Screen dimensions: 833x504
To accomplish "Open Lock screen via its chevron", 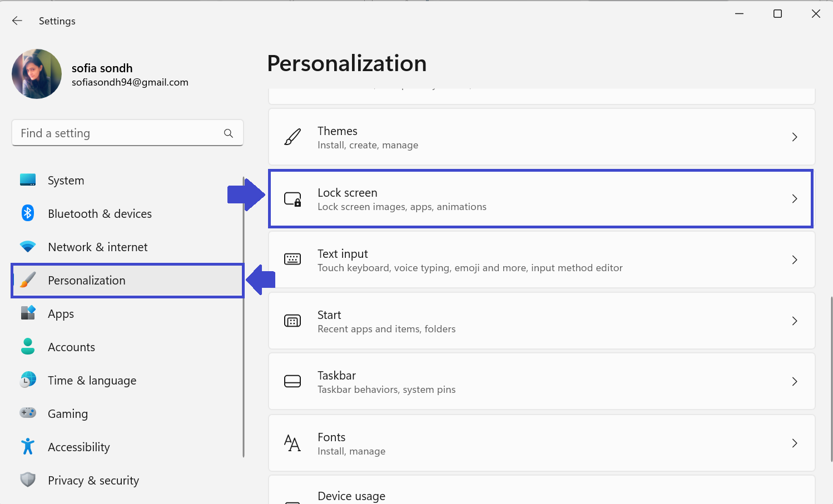I will 795,199.
